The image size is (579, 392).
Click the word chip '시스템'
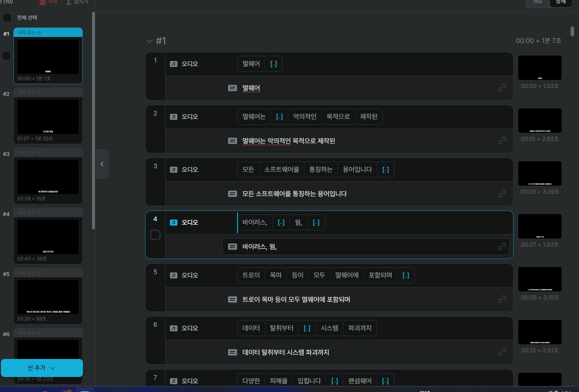coord(329,328)
